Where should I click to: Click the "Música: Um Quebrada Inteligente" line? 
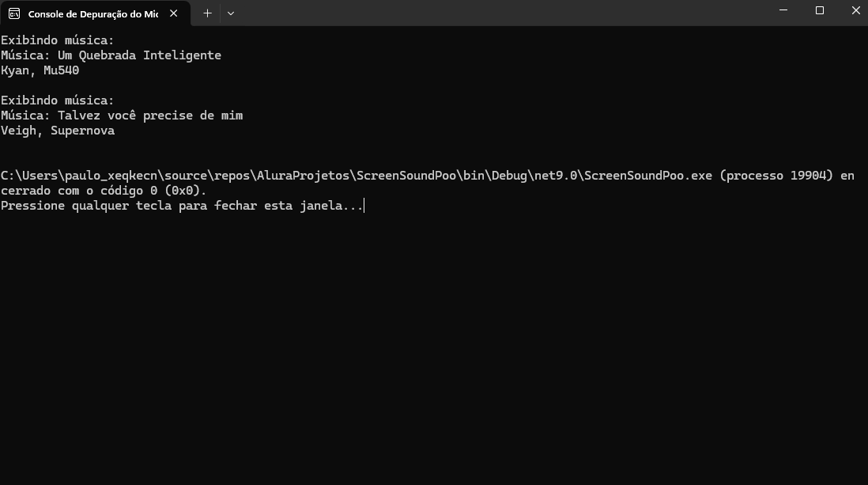tap(111, 55)
